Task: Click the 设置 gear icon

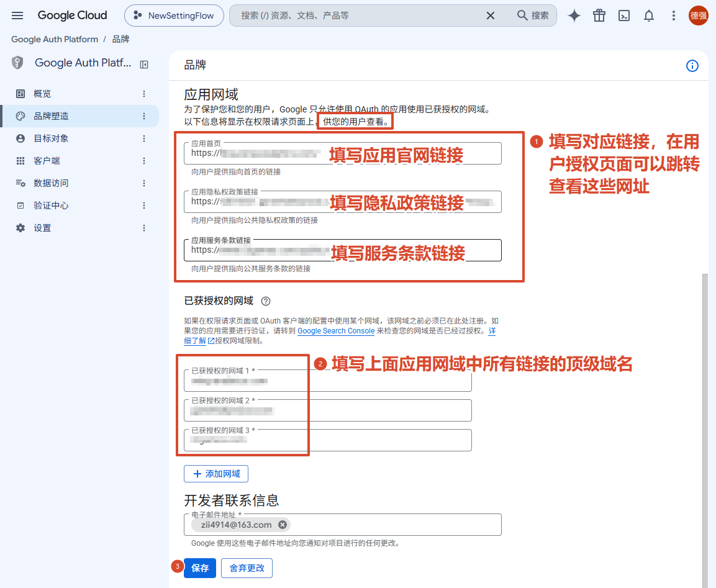Action: coord(20,228)
